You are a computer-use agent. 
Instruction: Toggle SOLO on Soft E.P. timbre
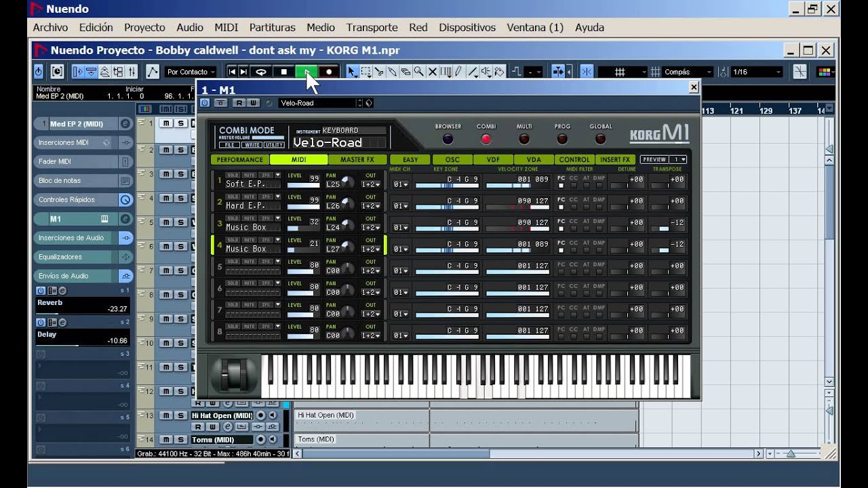[233, 176]
